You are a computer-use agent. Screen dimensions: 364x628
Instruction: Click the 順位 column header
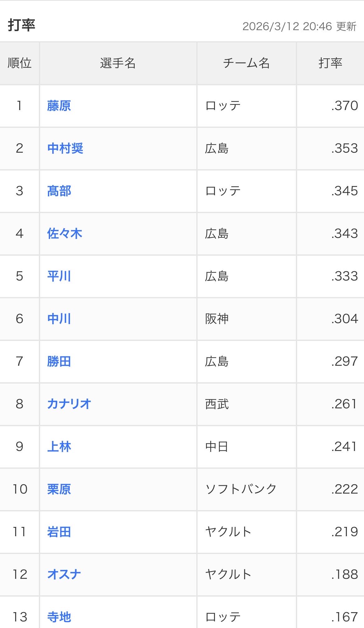click(19, 63)
